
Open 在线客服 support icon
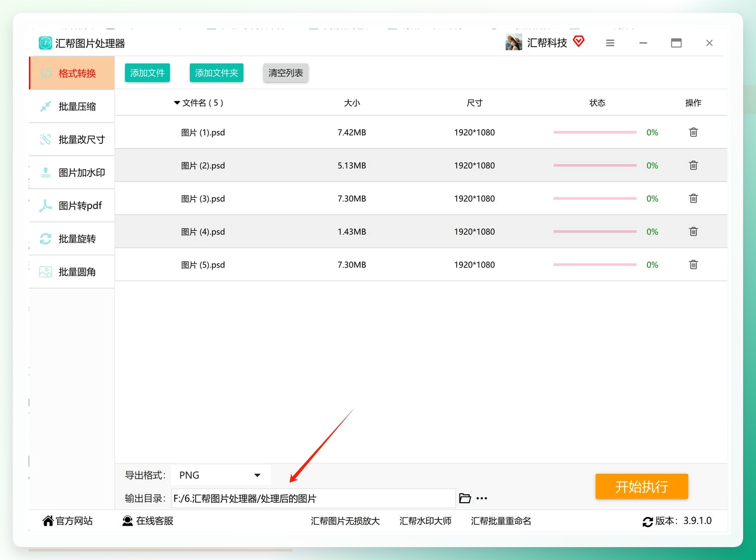tap(128, 521)
